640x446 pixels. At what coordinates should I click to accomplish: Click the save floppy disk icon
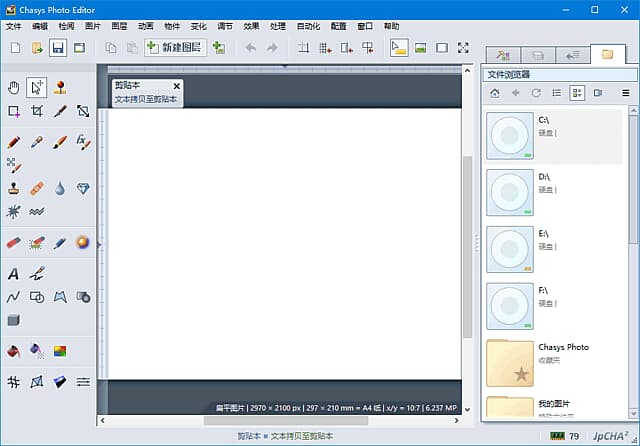[59, 47]
